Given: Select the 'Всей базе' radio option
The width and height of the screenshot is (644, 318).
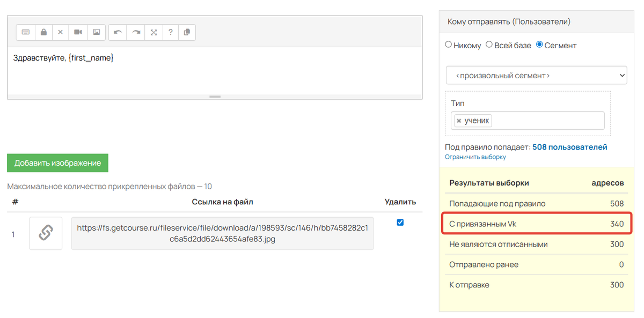Looking at the screenshot, I should pyautogui.click(x=489, y=45).
